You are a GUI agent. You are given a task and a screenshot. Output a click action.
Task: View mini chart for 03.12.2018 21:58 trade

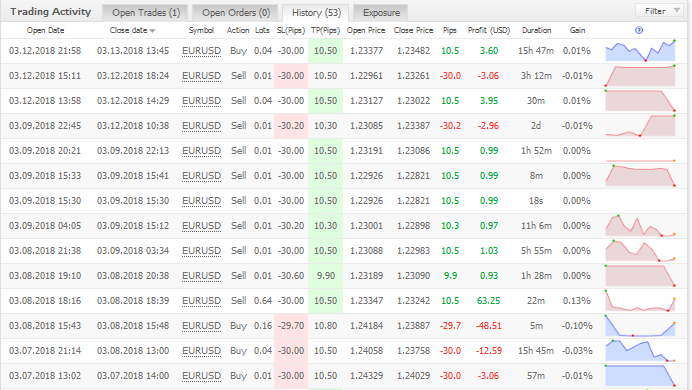point(640,51)
